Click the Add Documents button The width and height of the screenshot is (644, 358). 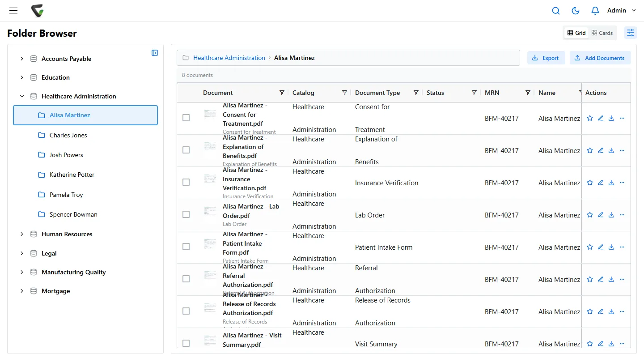[x=600, y=58]
